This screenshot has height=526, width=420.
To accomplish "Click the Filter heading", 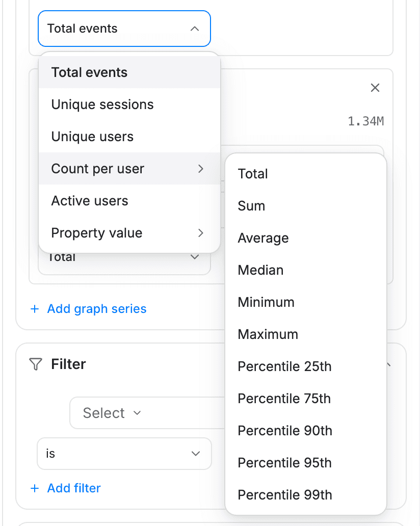I will [x=68, y=364].
